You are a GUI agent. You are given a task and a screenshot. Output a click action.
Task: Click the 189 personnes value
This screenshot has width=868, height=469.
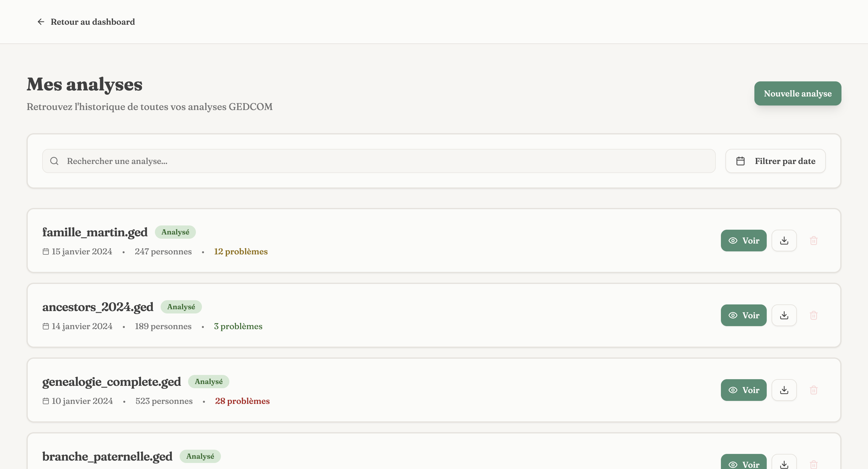click(163, 326)
